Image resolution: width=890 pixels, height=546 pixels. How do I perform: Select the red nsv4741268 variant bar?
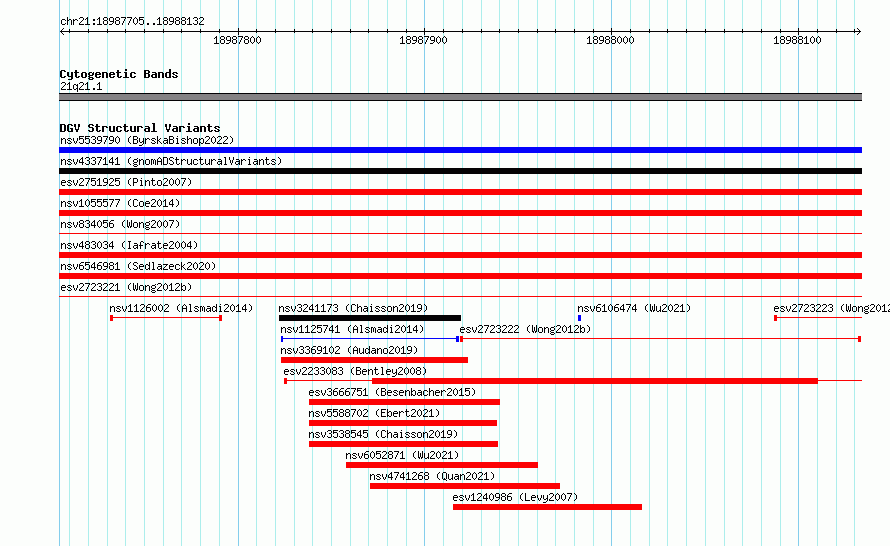pos(465,486)
